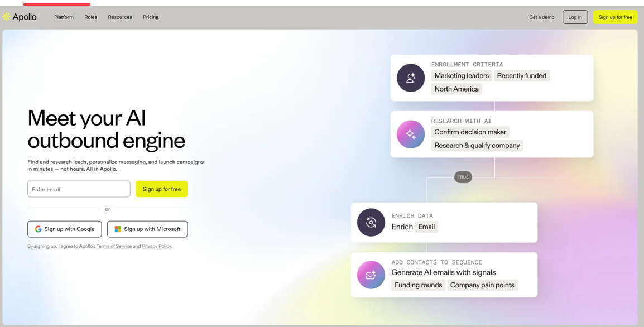Click the Confirm decision maker tag
This screenshot has width=644, height=327.
click(470, 132)
